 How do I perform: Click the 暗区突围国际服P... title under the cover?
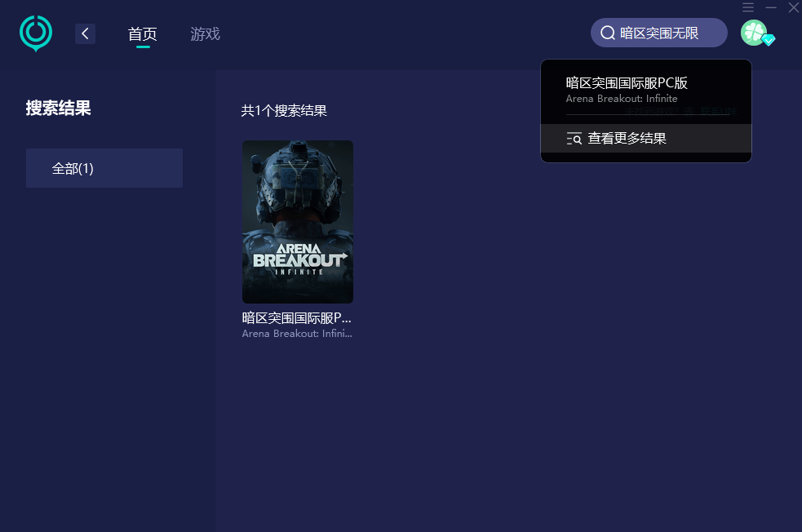(297, 318)
